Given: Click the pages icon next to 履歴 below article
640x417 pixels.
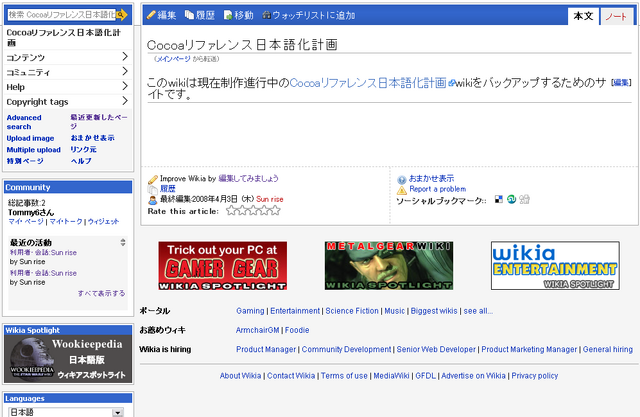Looking at the screenshot, I should (x=153, y=190).
